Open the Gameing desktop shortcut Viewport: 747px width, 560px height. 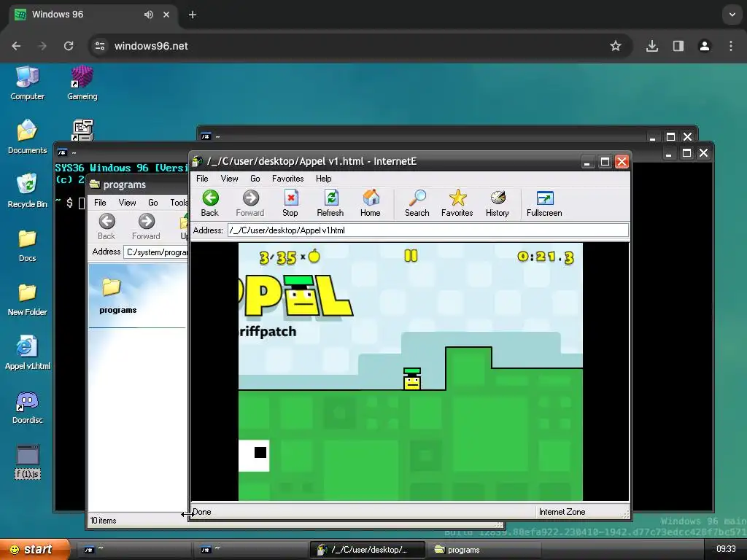[x=82, y=83]
